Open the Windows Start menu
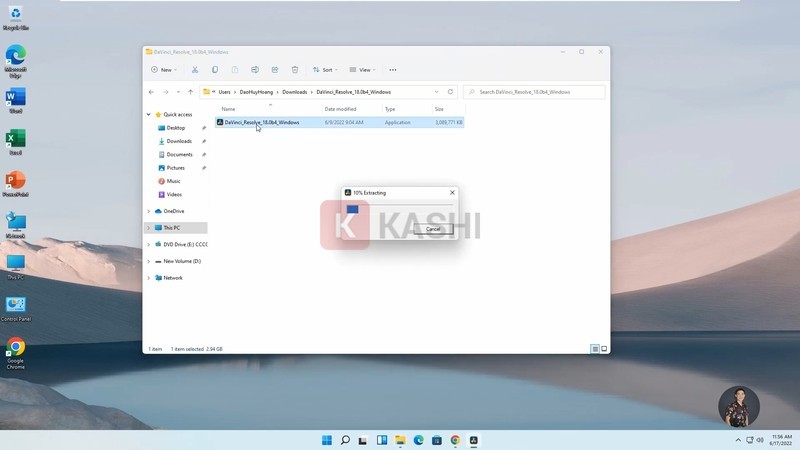The image size is (800, 450). (x=327, y=440)
